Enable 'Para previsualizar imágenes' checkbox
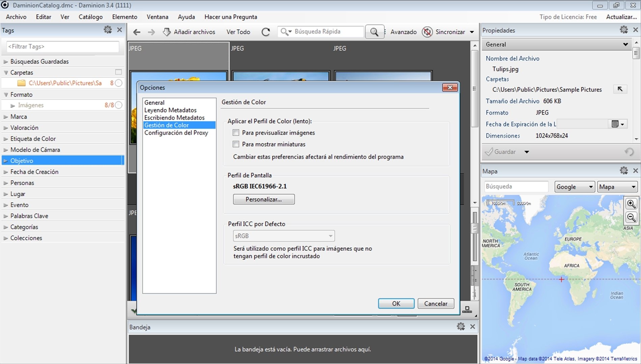641x364 pixels. coord(236,133)
